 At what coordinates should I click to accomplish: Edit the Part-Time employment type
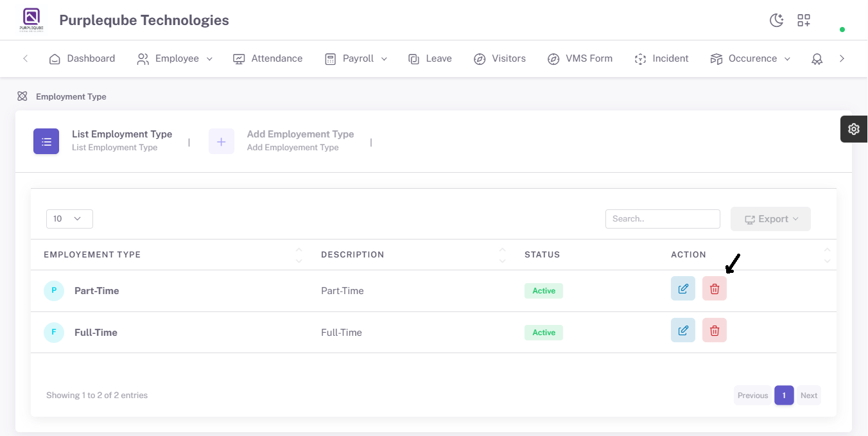[x=683, y=289]
